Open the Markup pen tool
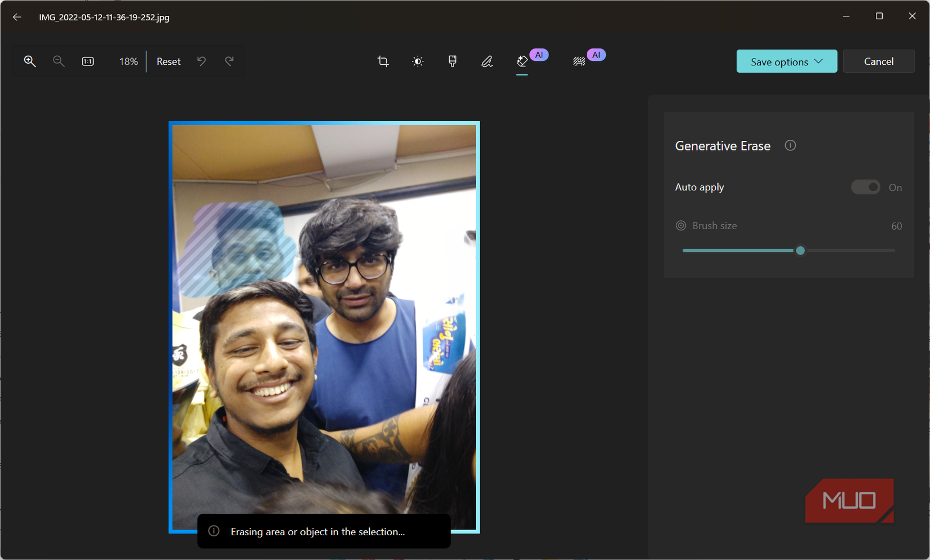 click(x=487, y=61)
